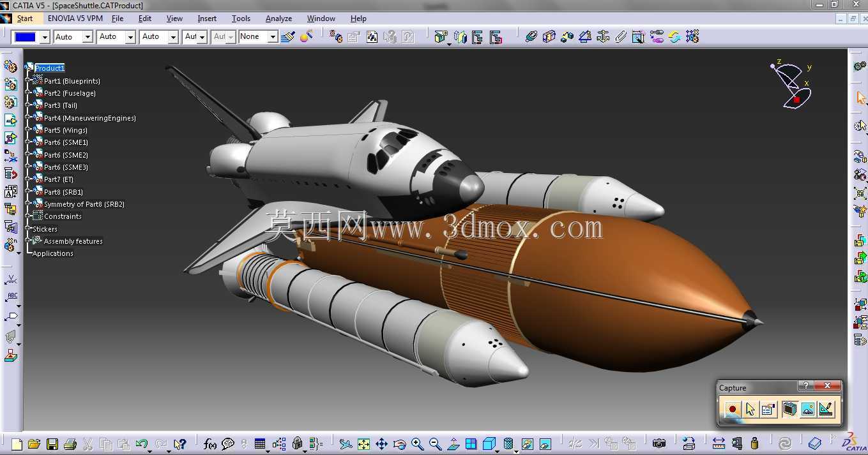Click the Screen mode monitor icon in Capture dialog
The image size is (868, 455).
click(x=789, y=409)
